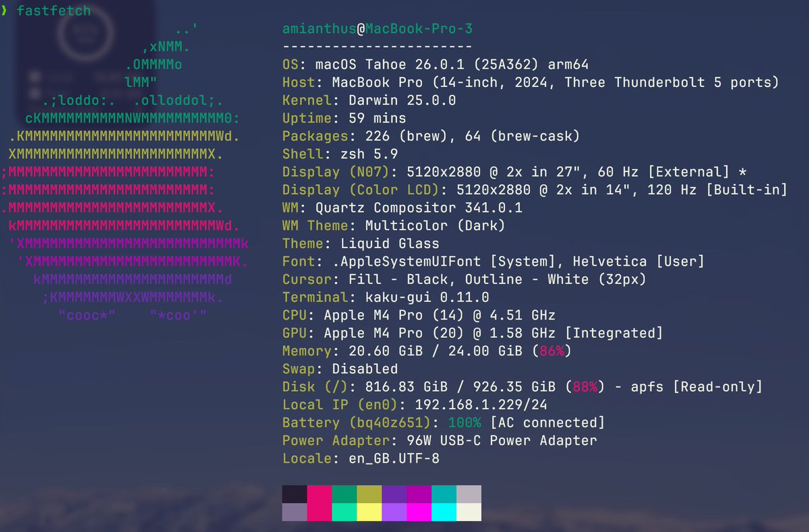Click the "Disabled" swap value

(x=365, y=369)
